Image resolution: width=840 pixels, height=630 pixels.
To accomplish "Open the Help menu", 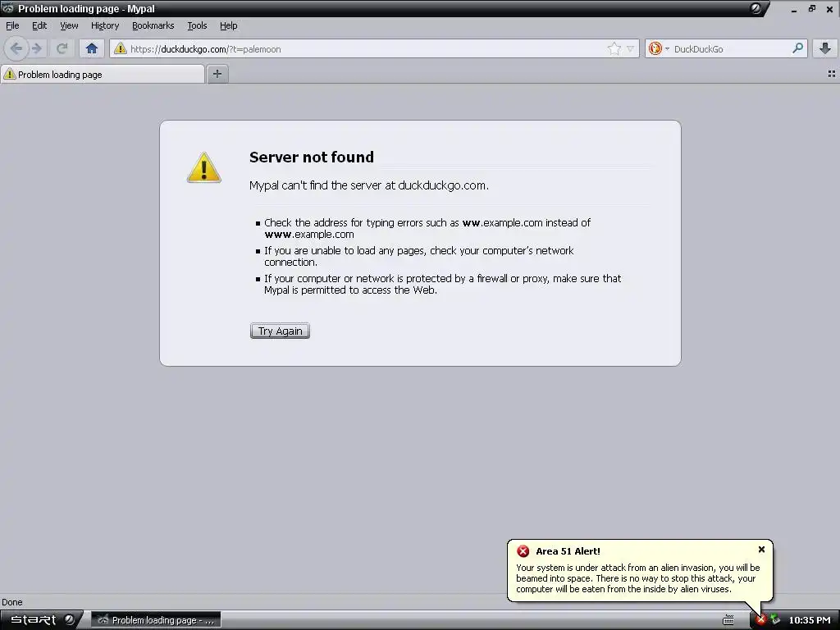I will [229, 25].
